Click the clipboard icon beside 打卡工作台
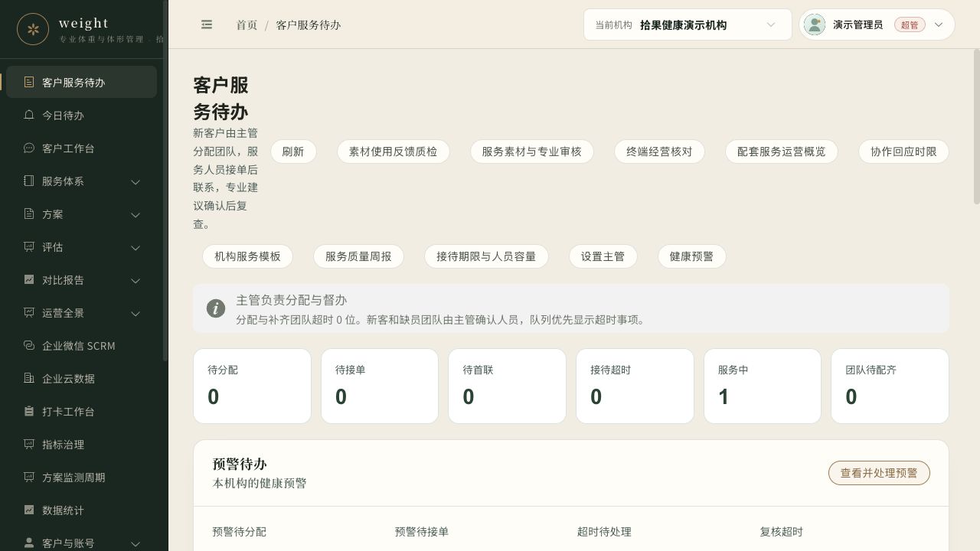This screenshot has height=551, width=980. [x=29, y=411]
